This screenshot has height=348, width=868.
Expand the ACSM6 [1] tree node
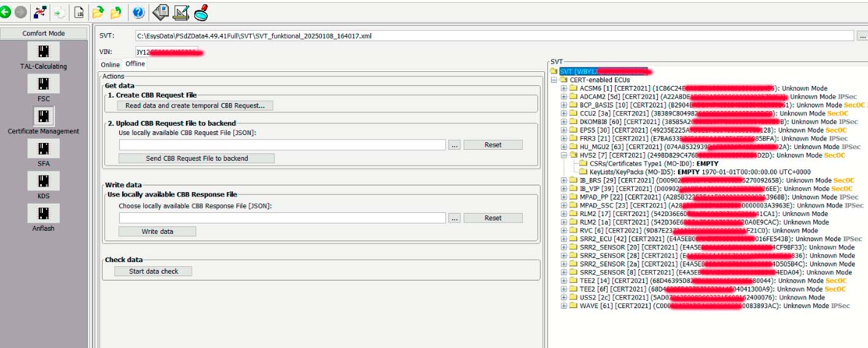pos(564,88)
